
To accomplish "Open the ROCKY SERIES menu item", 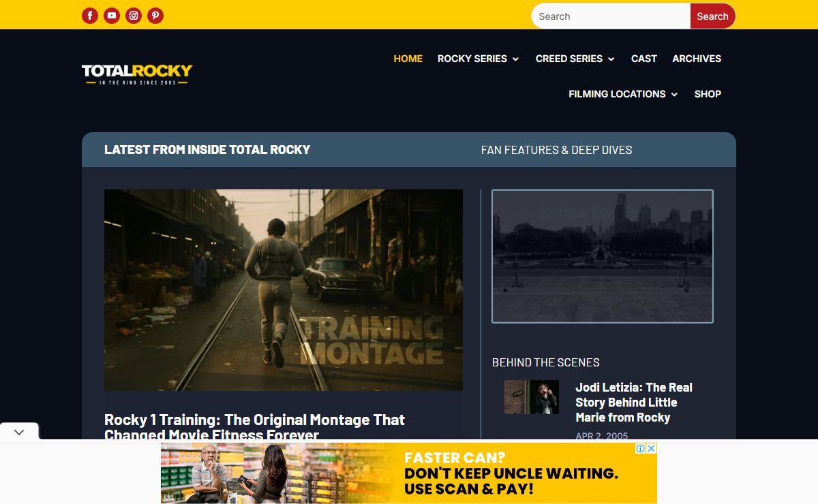I will point(472,59).
